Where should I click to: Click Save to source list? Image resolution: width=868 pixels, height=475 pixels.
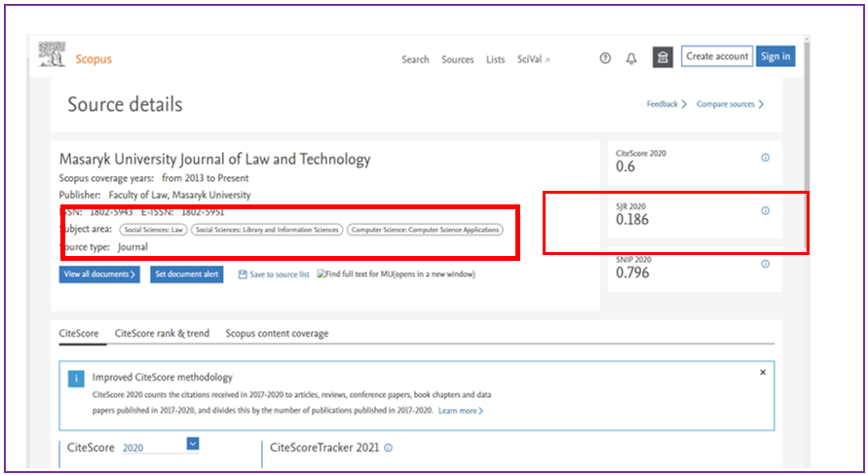(274, 274)
